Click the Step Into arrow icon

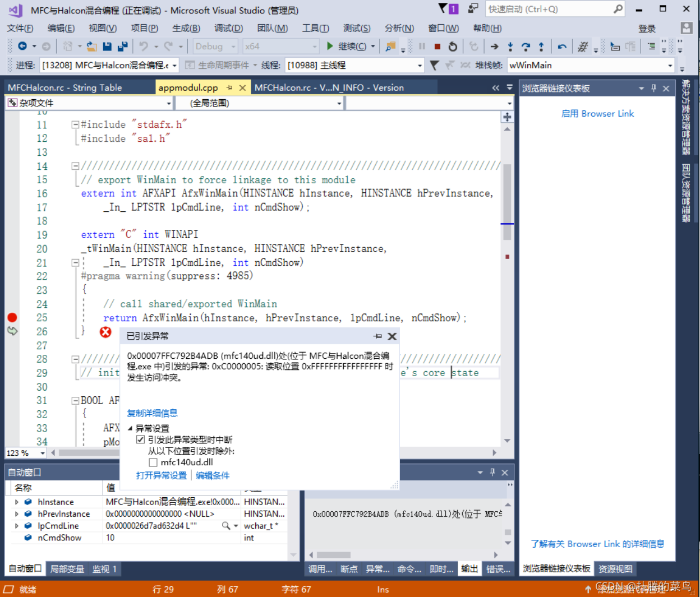click(x=510, y=47)
